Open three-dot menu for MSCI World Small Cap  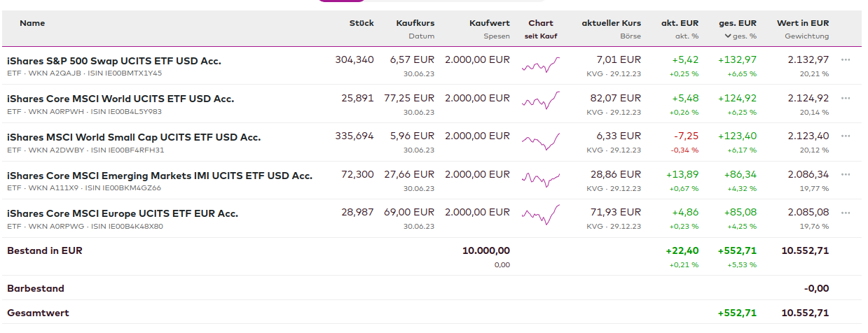click(x=846, y=136)
